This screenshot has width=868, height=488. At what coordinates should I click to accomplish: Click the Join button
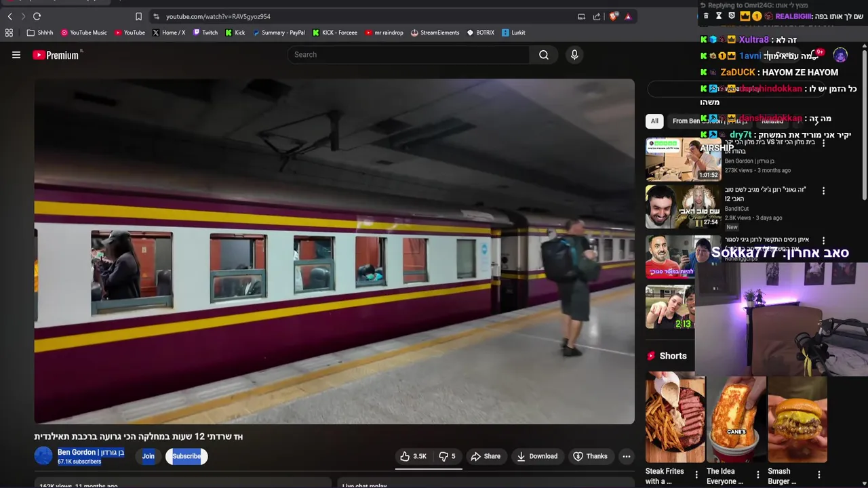(148, 456)
